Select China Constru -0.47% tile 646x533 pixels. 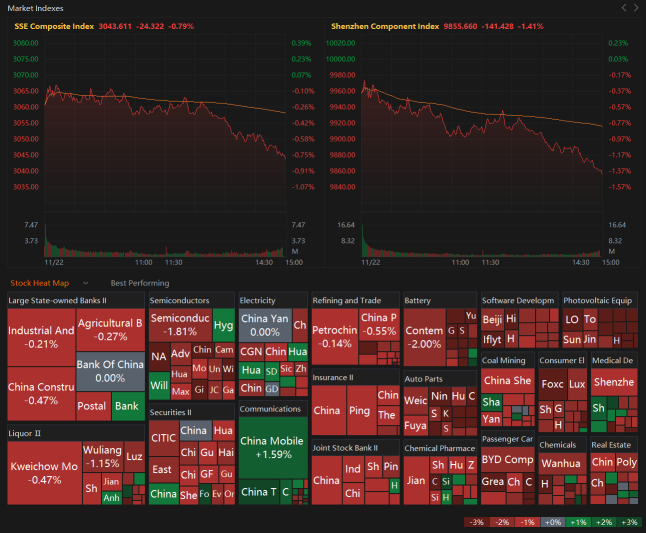[x=41, y=394]
